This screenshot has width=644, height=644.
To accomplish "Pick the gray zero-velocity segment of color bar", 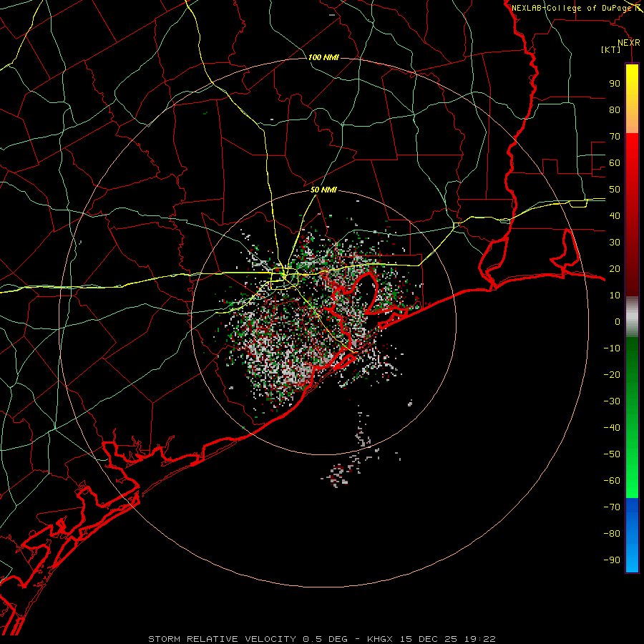I will pos(632,317).
